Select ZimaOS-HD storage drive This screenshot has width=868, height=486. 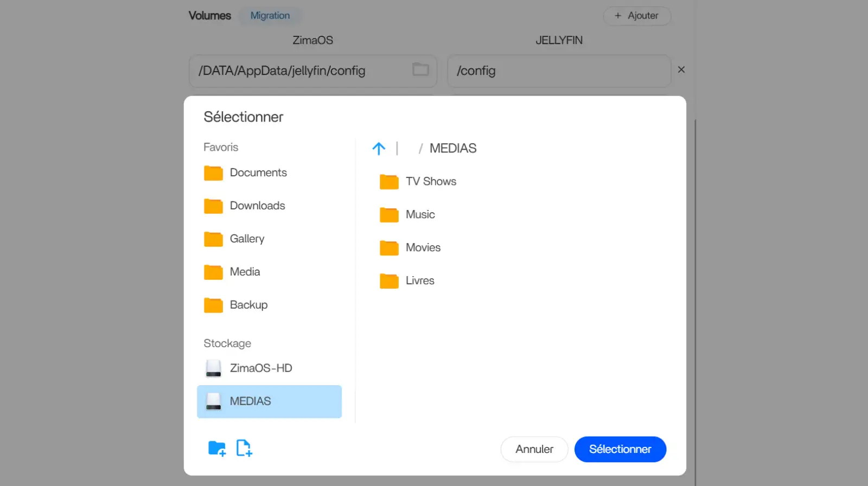pos(260,368)
